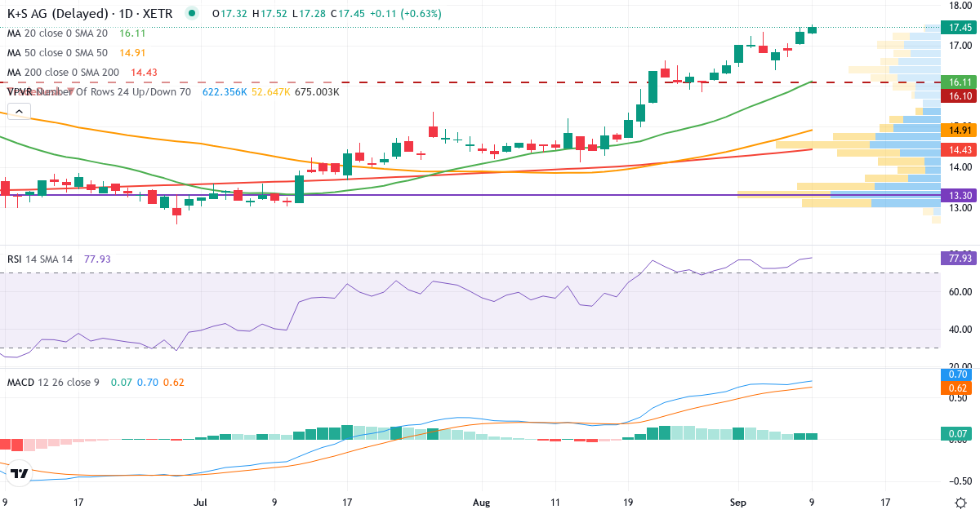Click the MA 50 value 14.91 in the legend
Screen dimensions: 980x514
(x=132, y=53)
